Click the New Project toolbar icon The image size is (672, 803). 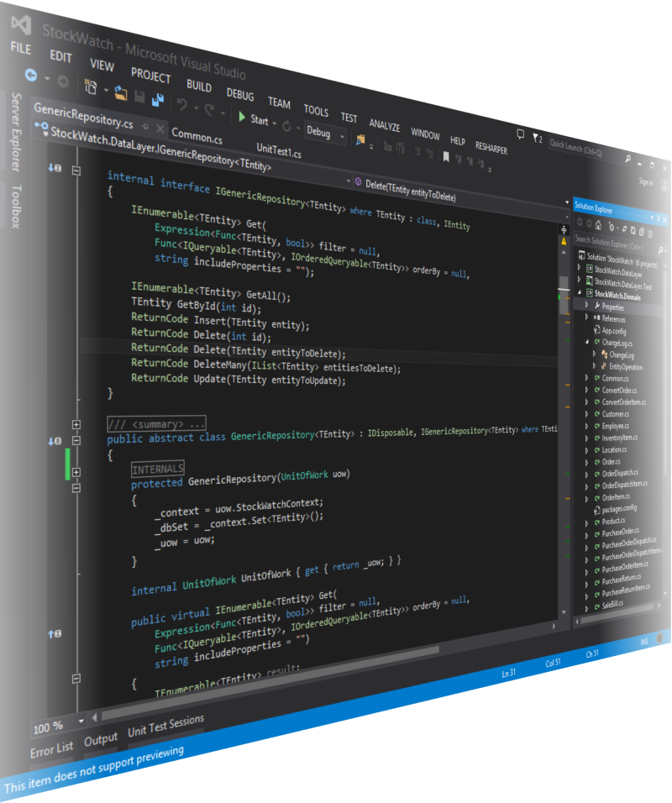click(x=91, y=87)
